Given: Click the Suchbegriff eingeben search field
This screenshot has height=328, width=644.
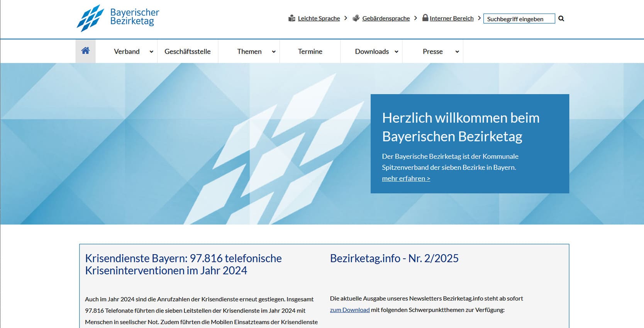Looking at the screenshot, I should point(519,19).
